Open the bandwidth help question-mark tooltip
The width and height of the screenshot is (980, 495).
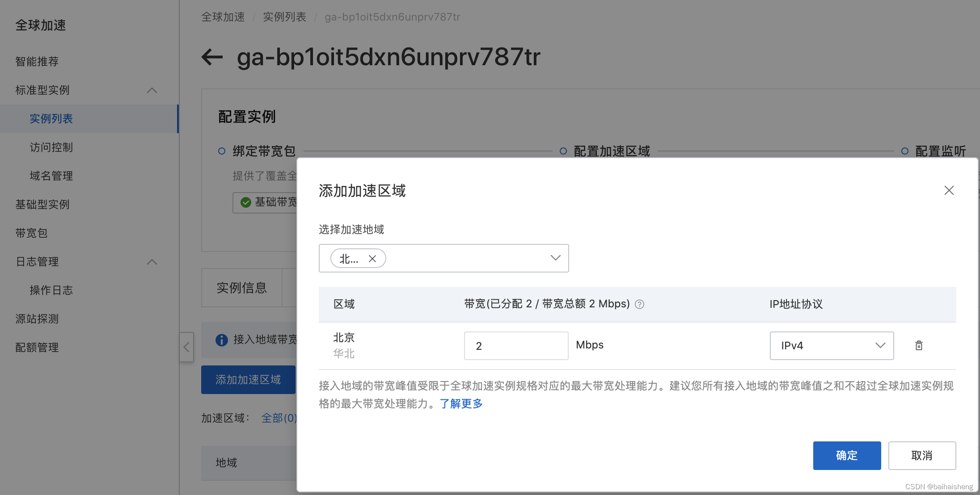[639, 304]
